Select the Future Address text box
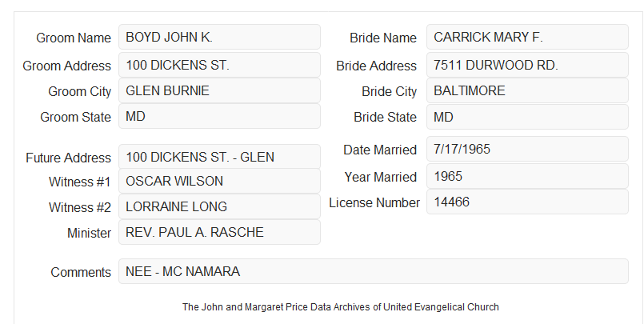The width and height of the screenshot is (644, 324). (219, 157)
